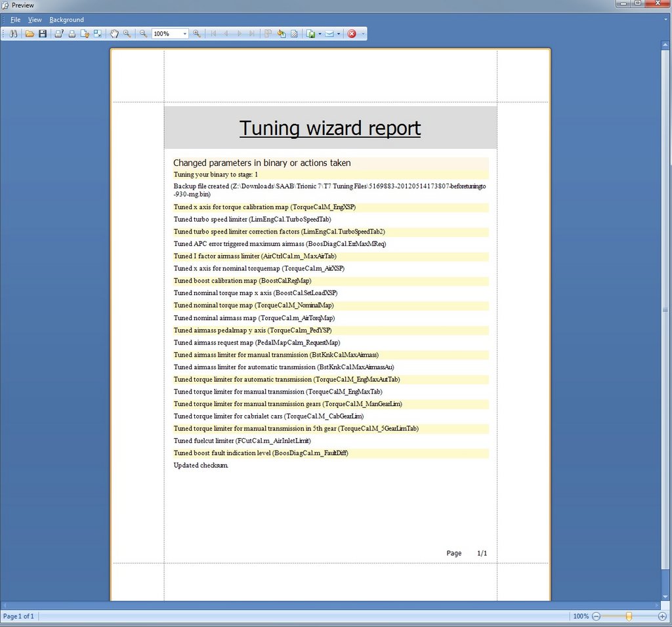The height and width of the screenshot is (627, 672).
Task: Click the status bar zoom slider handle
Action: pos(629,616)
